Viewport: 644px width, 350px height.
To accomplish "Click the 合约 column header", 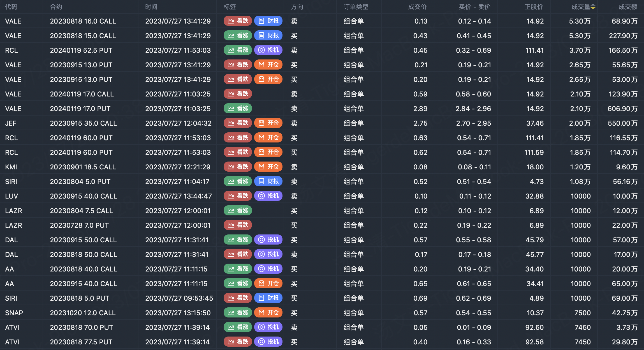I will click(56, 7).
